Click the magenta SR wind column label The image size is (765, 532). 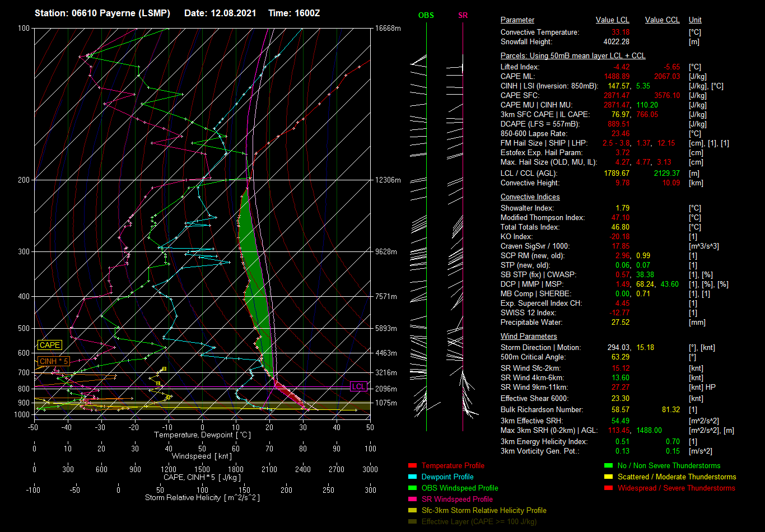coord(463,16)
